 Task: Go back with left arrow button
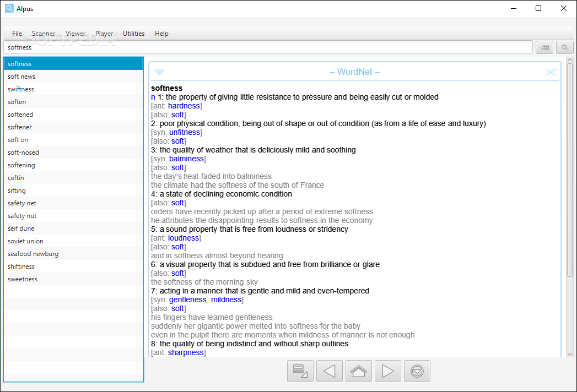click(330, 371)
